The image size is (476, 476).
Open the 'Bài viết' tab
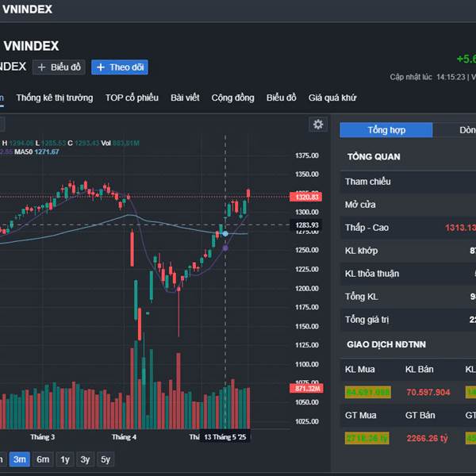click(185, 98)
